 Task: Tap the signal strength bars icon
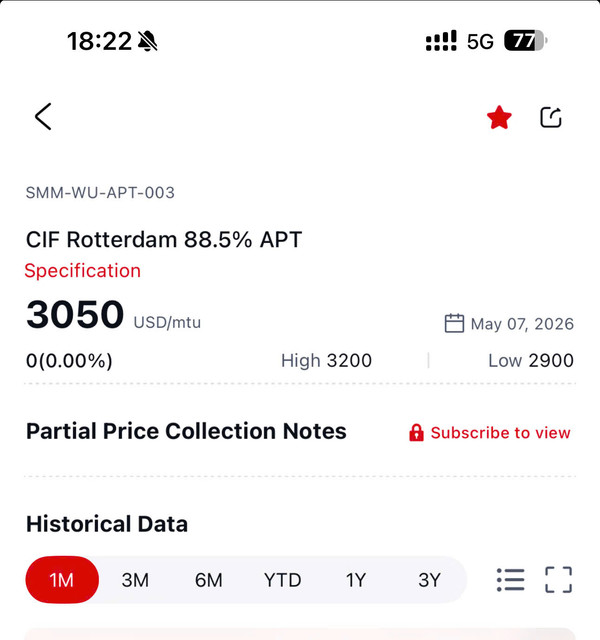pos(441,41)
